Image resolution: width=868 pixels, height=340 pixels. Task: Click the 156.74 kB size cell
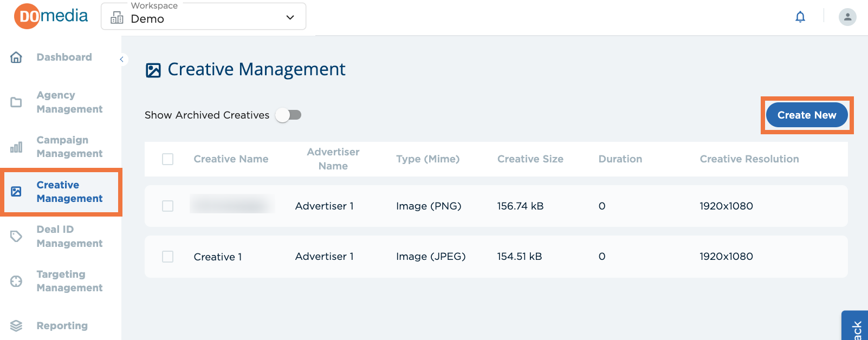(520, 206)
